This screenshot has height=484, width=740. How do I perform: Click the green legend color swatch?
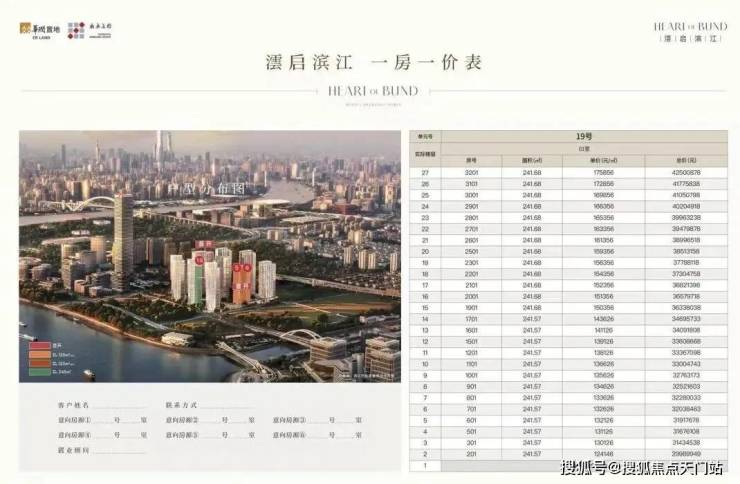pos(40,372)
